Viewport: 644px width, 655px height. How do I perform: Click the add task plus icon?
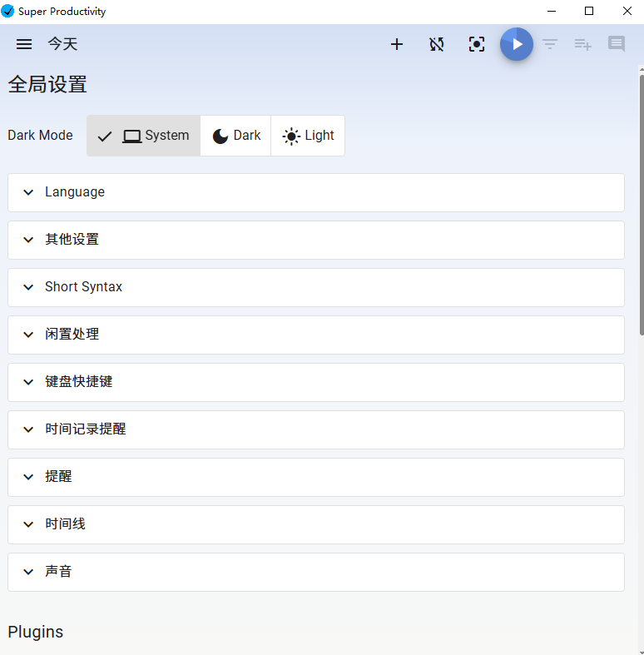click(397, 44)
